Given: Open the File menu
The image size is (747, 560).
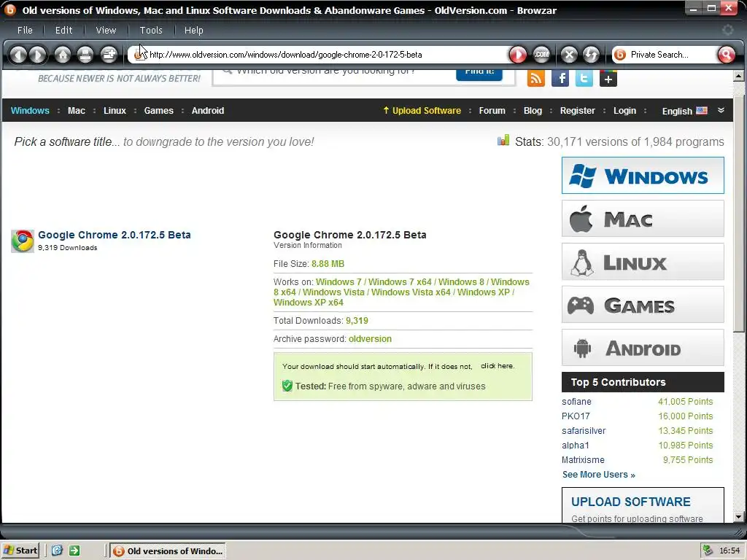Looking at the screenshot, I should coord(25,31).
